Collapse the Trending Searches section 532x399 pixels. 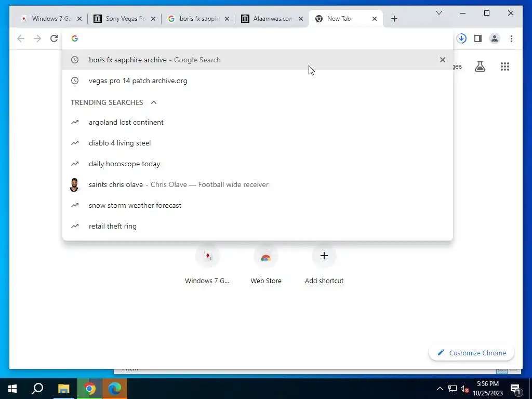[x=154, y=102]
